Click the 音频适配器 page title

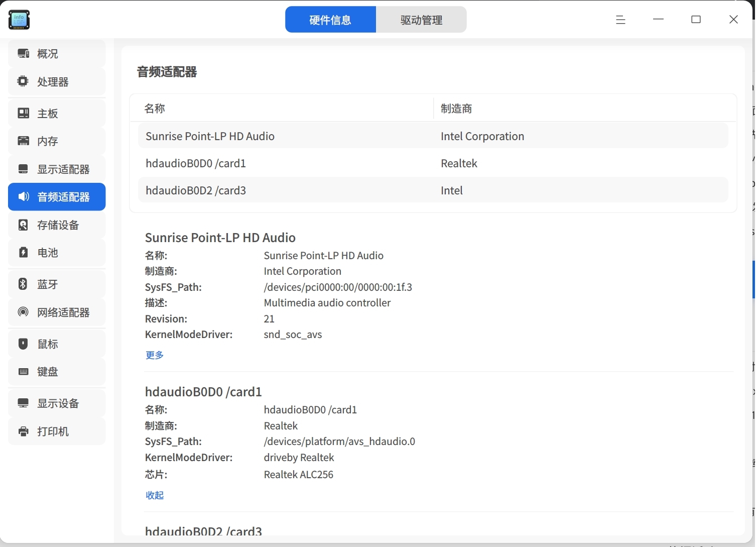pos(167,72)
